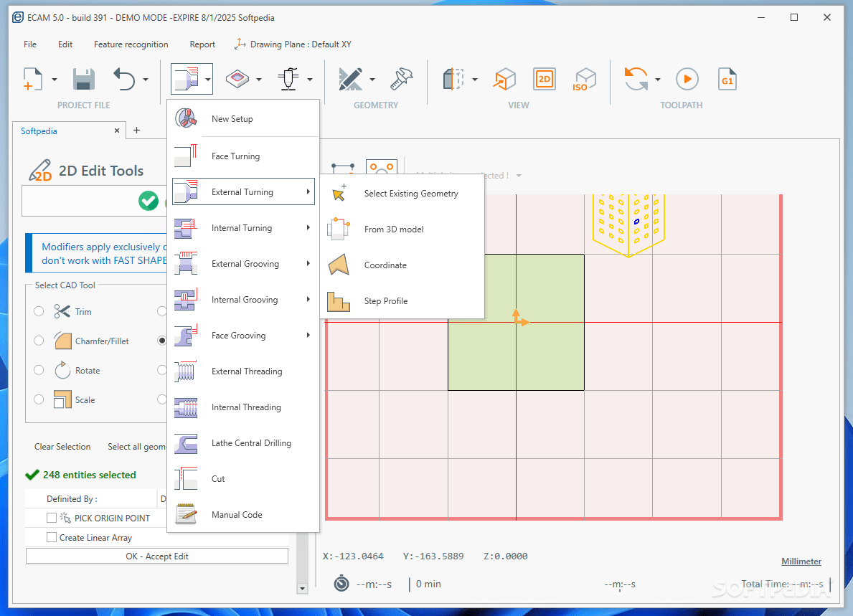Open Internal Turning submenu
The width and height of the screenshot is (853, 616).
(x=243, y=228)
